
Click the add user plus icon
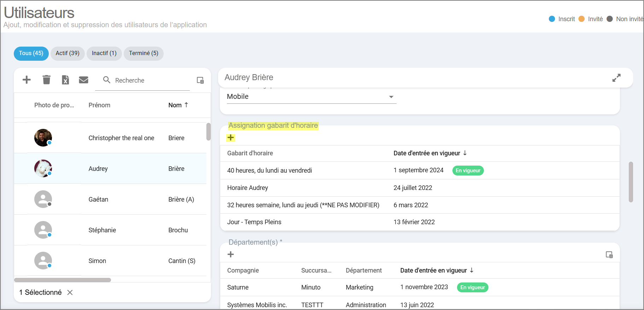[27, 80]
